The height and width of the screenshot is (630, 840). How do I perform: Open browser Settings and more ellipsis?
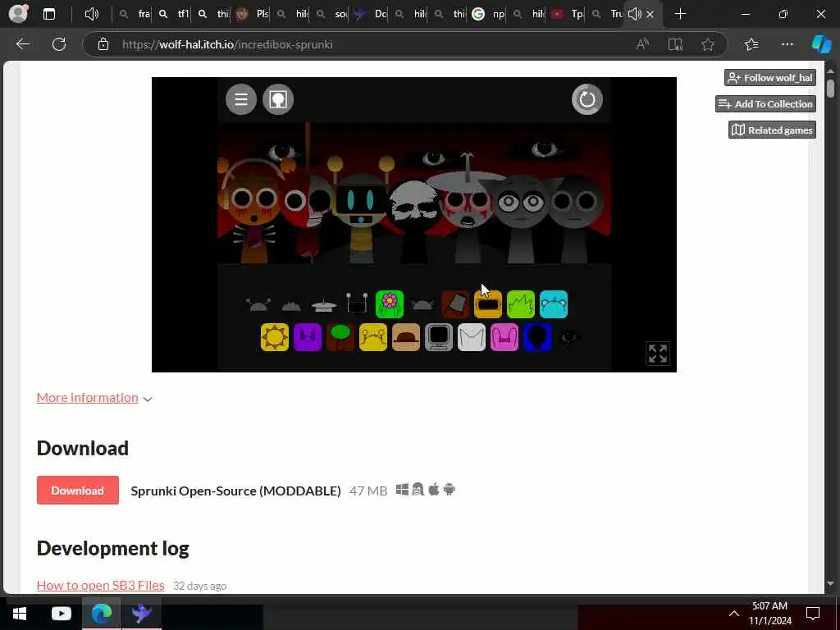click(x=787, y=44)
